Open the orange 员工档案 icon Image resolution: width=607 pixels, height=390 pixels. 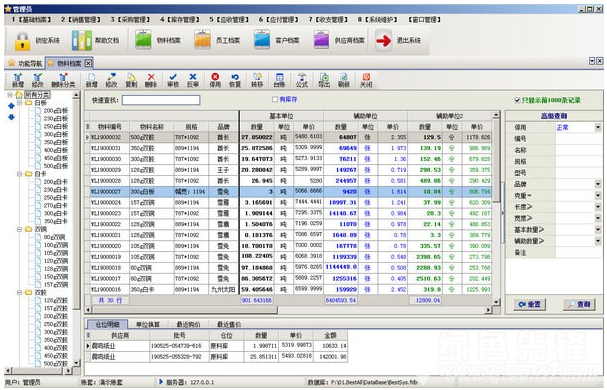[202, 40]
